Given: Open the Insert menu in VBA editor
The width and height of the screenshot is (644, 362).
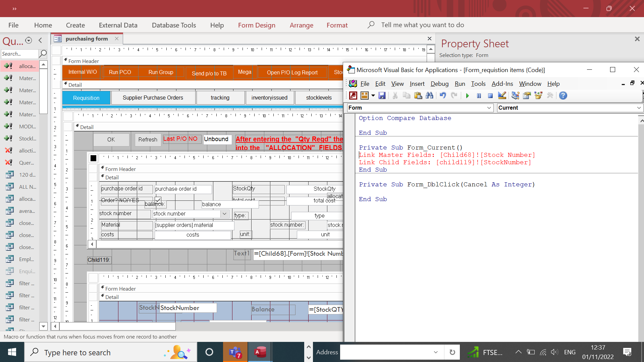Looking at the screenshot, I should (x=417, y=84).
